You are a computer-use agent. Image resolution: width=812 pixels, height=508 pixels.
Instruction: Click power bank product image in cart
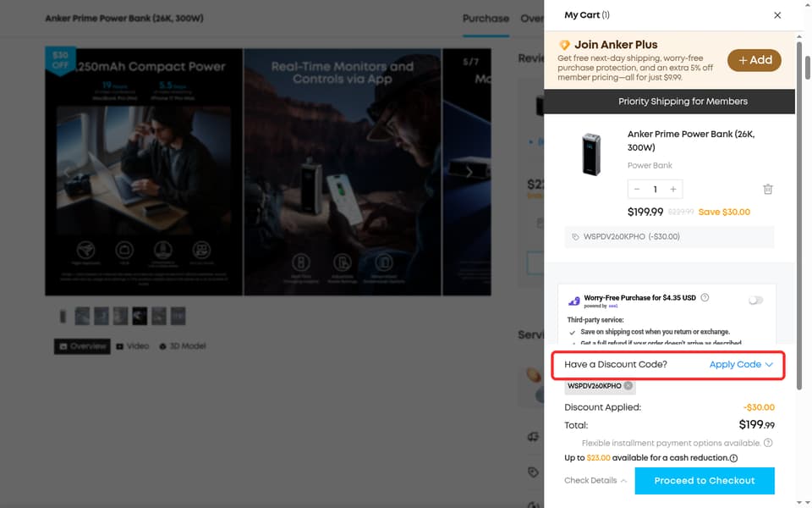[591, 154]
